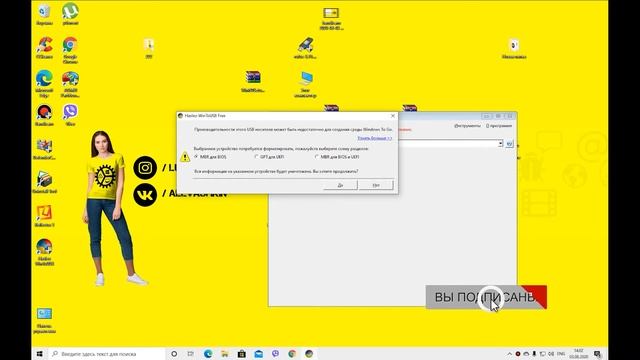
Task: Click the refresh button beside the device dropdown
Action: point(509,144)
